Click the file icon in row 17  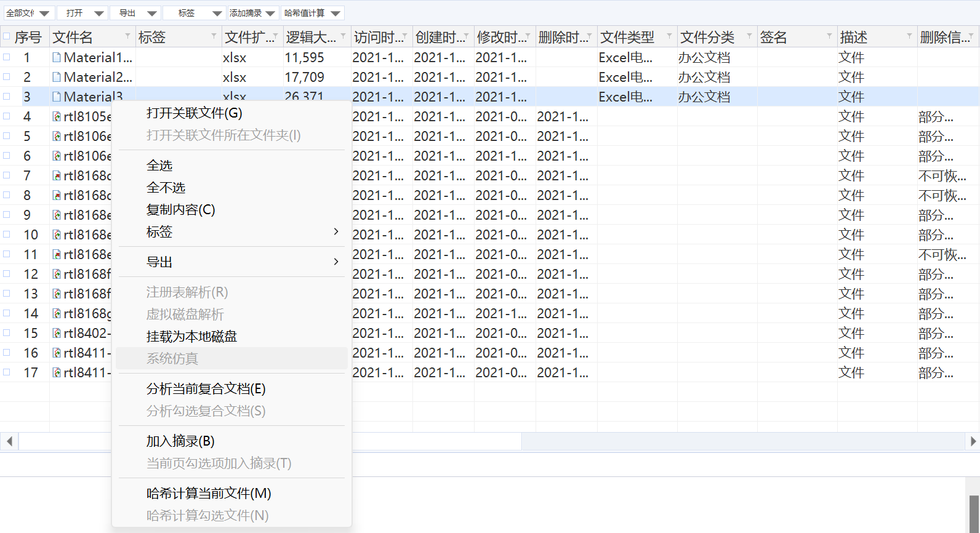click(x=57, y=373)
